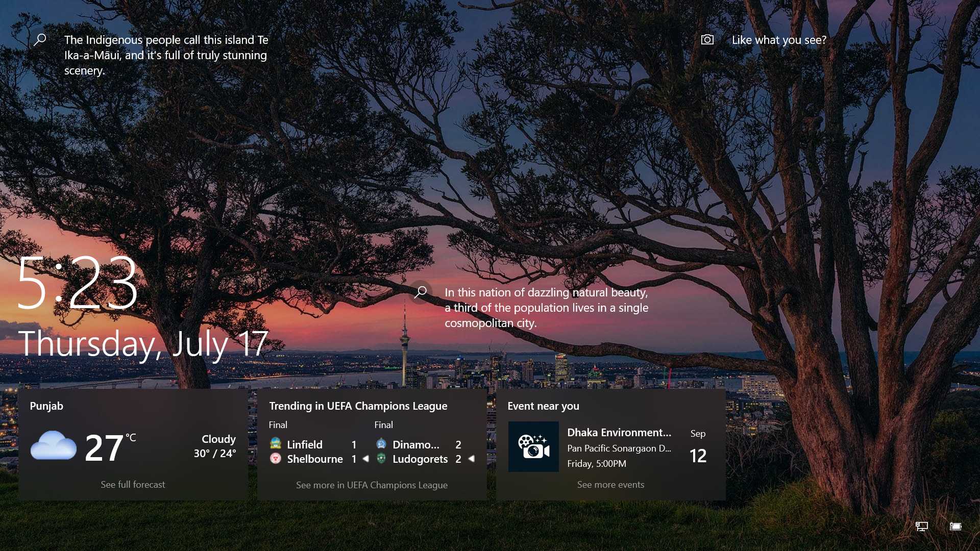
Task: Open the 'Dhaka Environment...' event title
Action: click(619, 433)
